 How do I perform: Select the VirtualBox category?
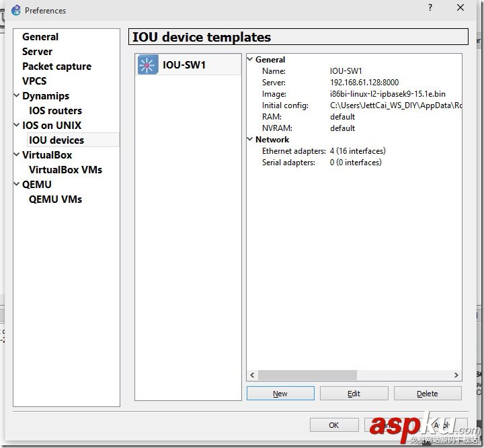click(47, 155)
